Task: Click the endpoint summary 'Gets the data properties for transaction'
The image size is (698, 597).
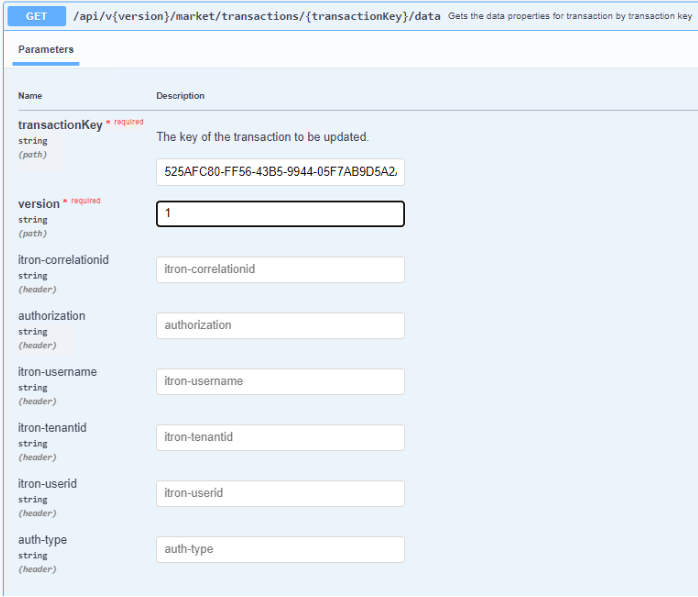Action: coord(570,16)
